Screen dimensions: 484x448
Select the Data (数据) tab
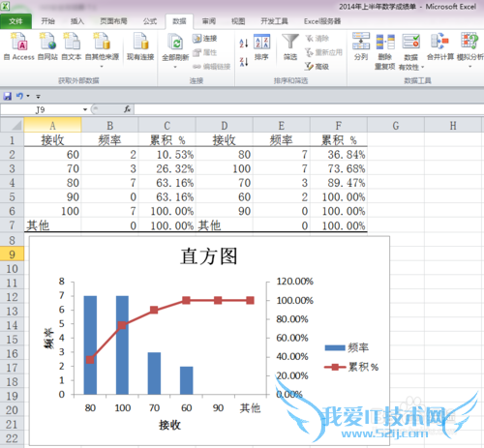coord(179,21)
